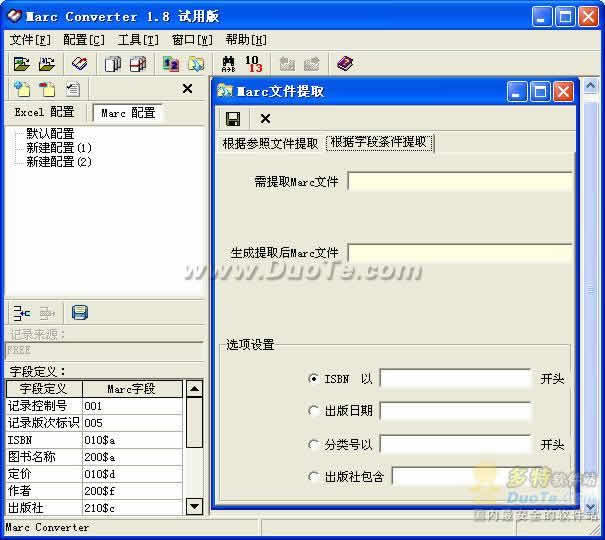
Task: Open the 窗口[W] menu
Action: [192, 39]
